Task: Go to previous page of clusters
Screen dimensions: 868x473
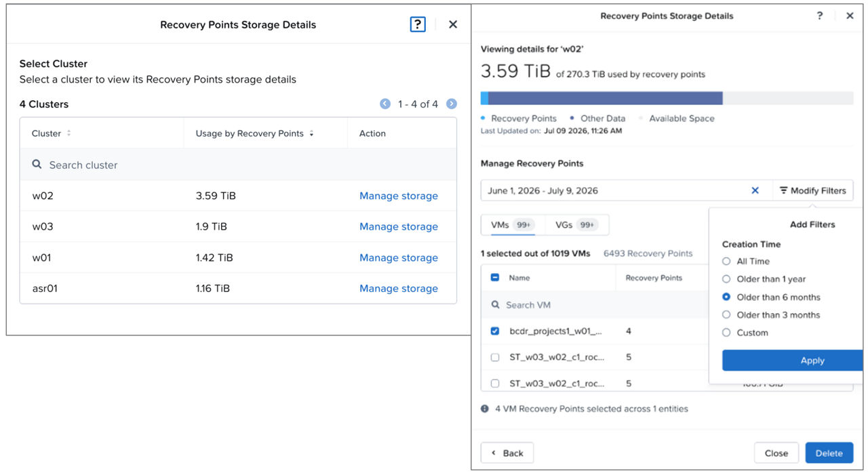Action: tap(385, 104)
